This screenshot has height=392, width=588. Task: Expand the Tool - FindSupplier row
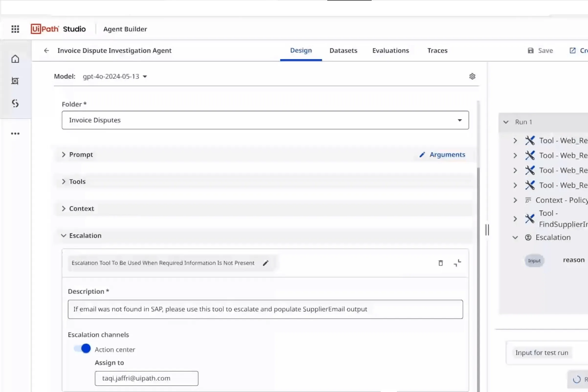[x=515, y=219]
